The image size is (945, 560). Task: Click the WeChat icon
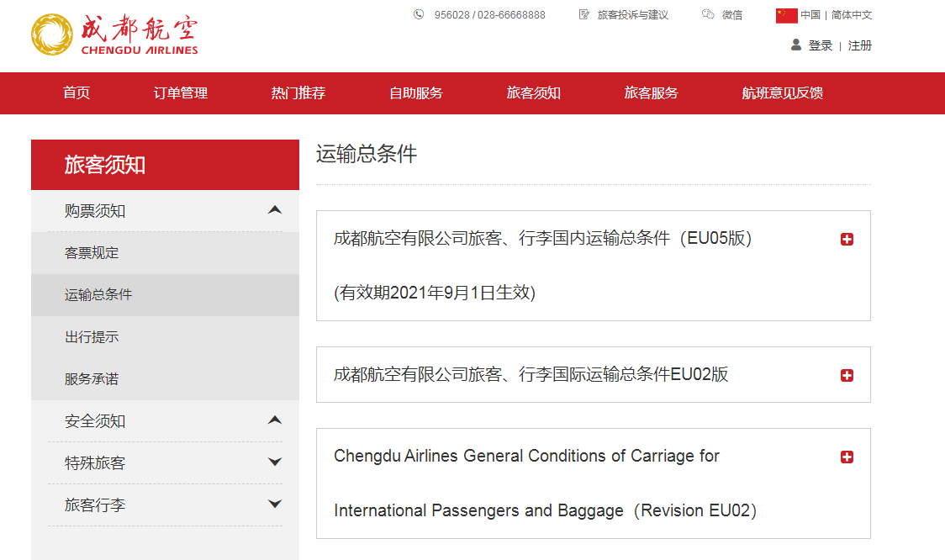tap(708, 14)
